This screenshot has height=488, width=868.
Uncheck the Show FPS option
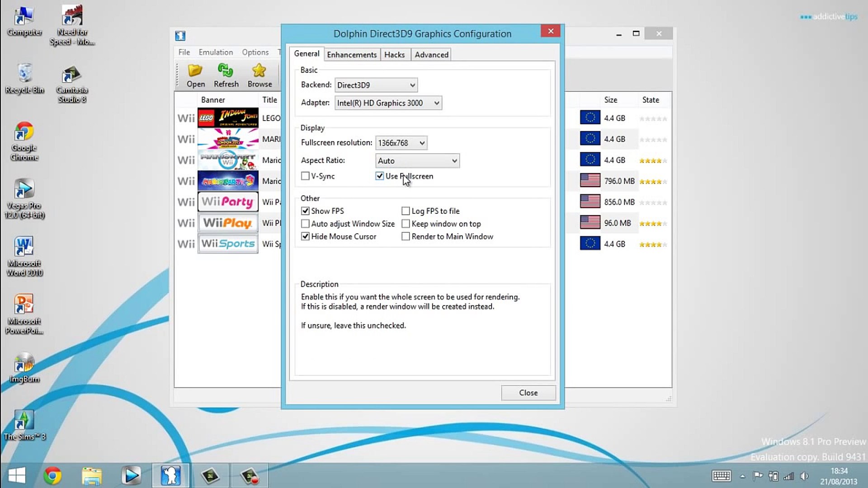306,211
